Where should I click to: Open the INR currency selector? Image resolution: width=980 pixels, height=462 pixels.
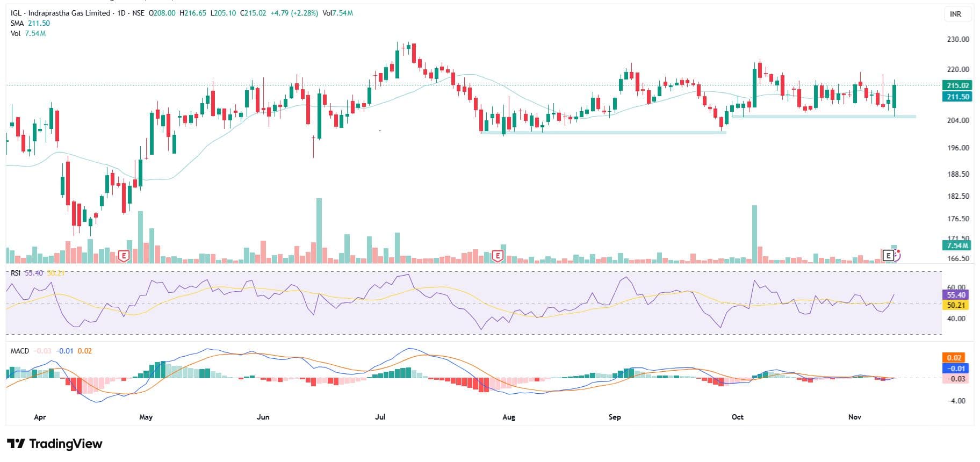pyautogui.click(x=956, y=14)
